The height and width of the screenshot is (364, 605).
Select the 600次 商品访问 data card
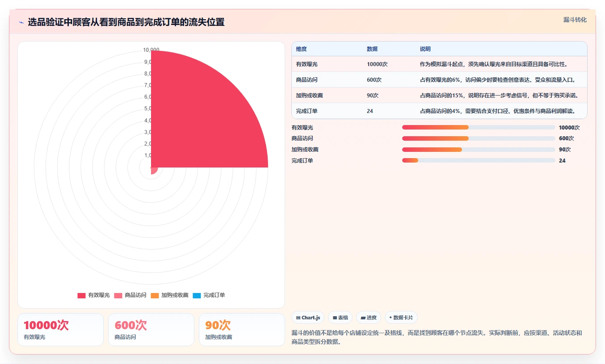point(151,330)
